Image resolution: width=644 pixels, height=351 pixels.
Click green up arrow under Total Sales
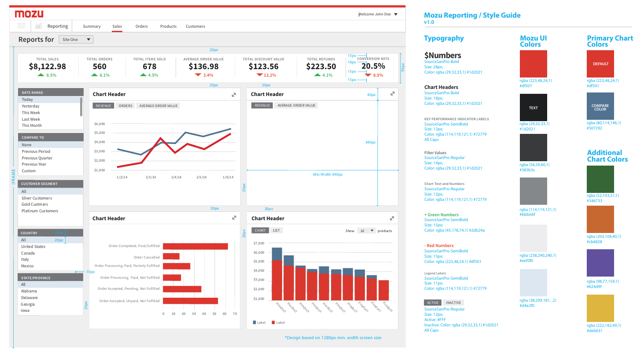click(x=41, y=75)
